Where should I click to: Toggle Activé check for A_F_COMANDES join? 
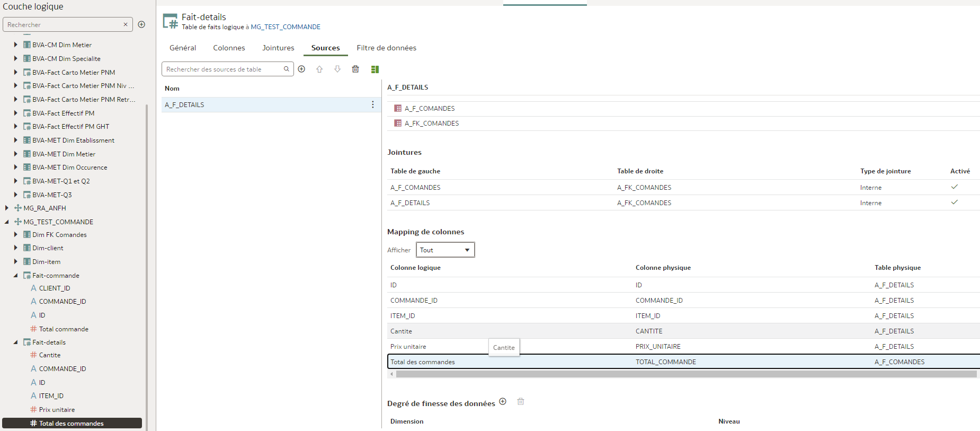pos(955,187)
